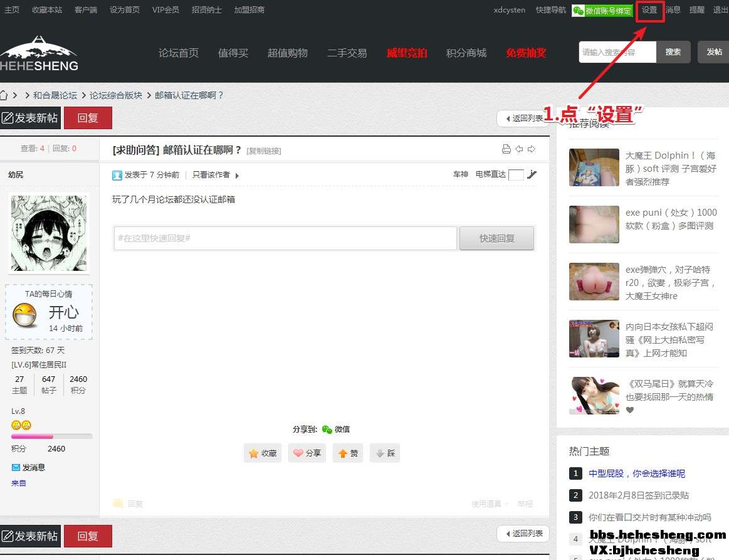This screenshot has width=729, height=560.
Task: Send a message via 发消息 envelope
Action: [28, 467]
